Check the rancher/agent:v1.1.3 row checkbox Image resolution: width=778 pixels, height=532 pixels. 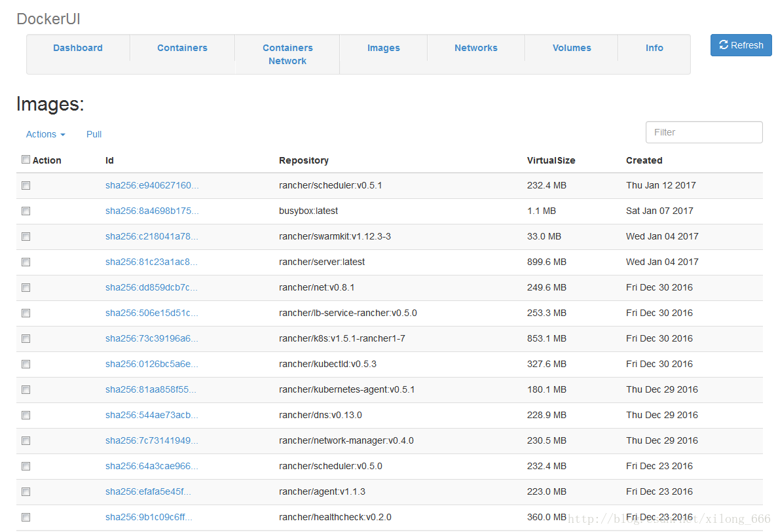tap(26, 492)
